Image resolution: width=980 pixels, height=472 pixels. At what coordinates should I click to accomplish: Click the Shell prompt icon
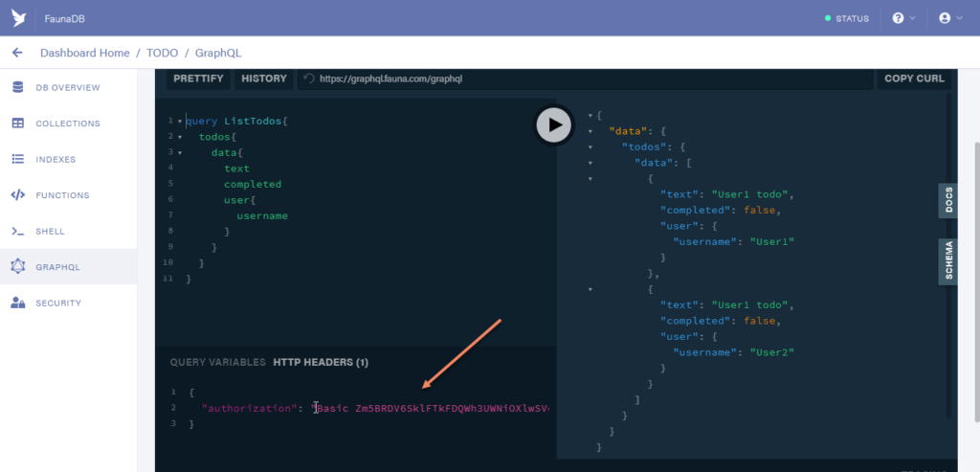click(18, 232)
